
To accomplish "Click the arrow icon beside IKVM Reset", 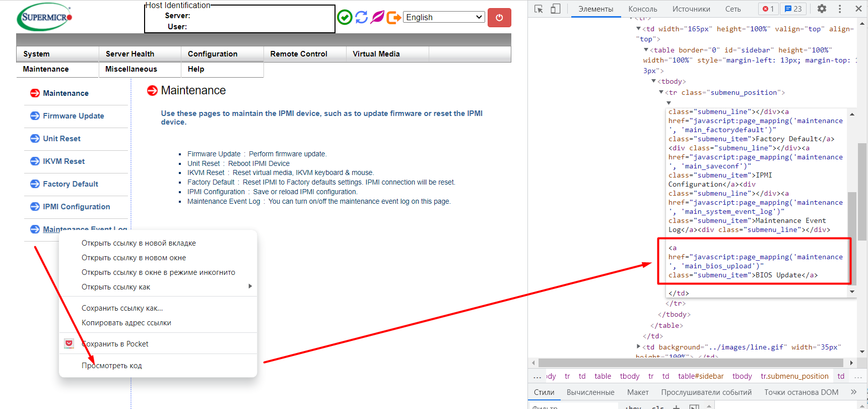I will (35, 161).
